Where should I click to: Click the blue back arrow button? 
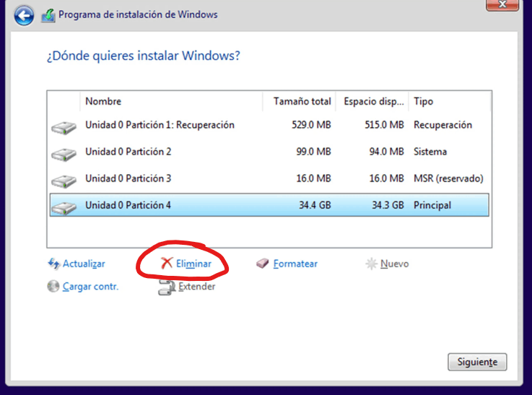(x=24, y=15)
